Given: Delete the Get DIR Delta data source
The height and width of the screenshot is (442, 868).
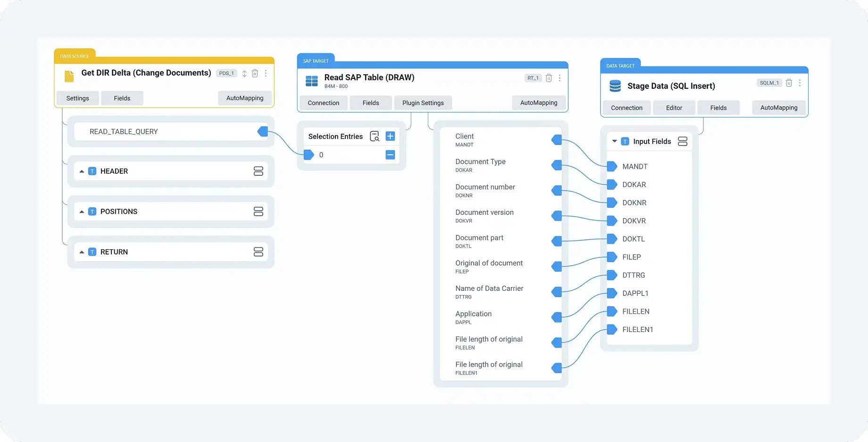Looking at the screenshot, I should click(x=255, y=73).
